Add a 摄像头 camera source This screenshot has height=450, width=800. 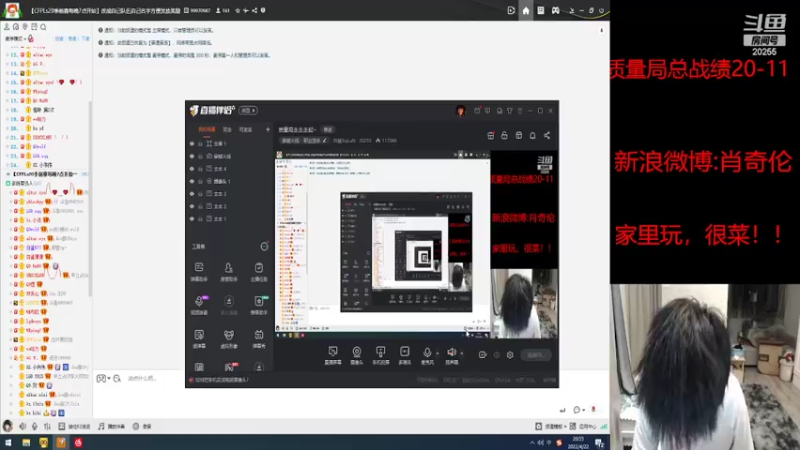tap(357, 355)
